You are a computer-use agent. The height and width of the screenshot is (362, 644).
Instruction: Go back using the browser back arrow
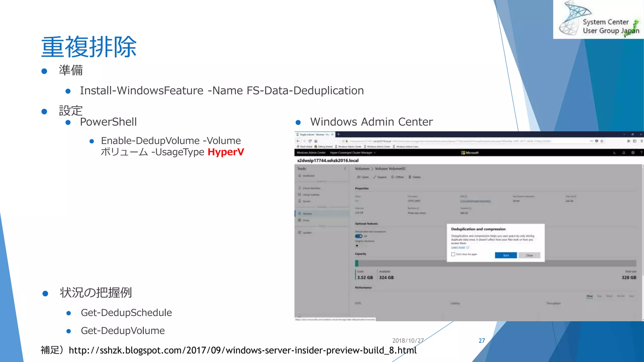click(298, 141)
